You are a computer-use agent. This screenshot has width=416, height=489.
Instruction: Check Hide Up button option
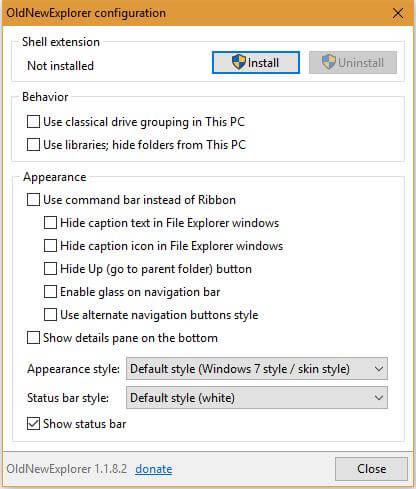click(x=50, y=269)
